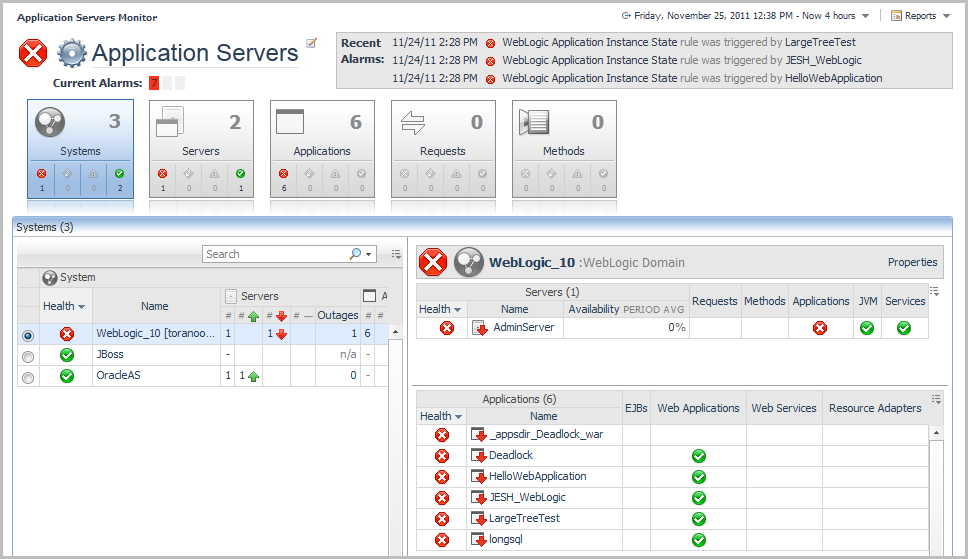Screen dimensions: 968x559
Task: Click the Systems table scroll up arrow
Action: (x=395, y=332)
